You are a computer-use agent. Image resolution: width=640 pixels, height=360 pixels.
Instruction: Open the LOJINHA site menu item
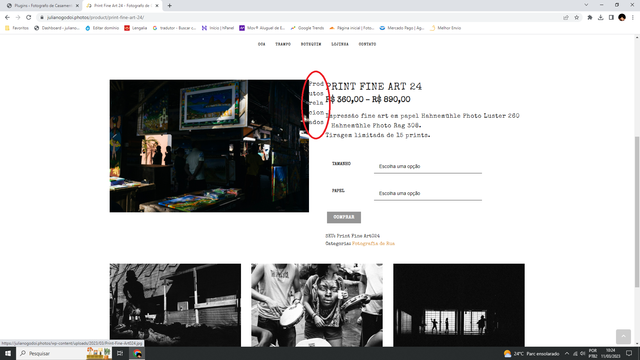tap(340, 44)
